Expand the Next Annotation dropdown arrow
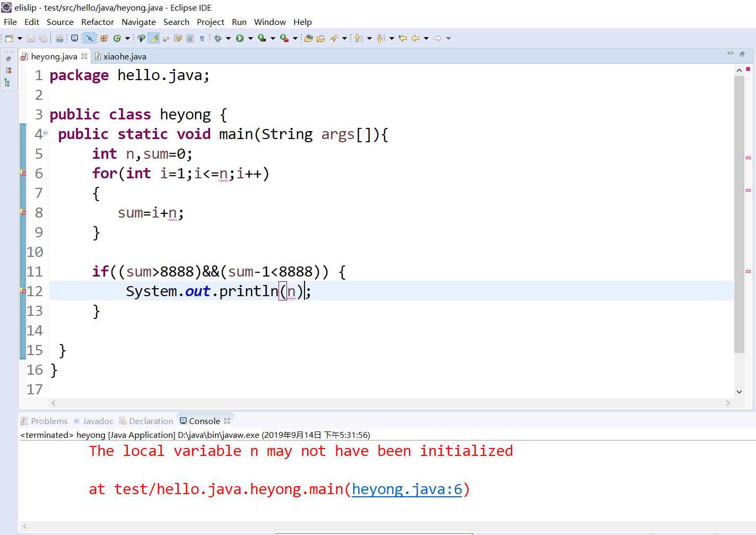The width and height of the screenshot is (756, 535). (x=369, y=38)
